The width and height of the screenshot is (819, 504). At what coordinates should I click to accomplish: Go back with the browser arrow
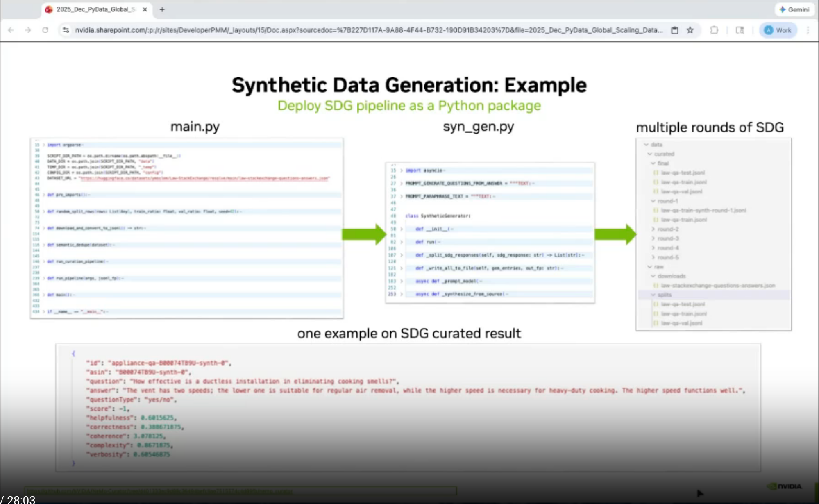click(x=11, y=30)
